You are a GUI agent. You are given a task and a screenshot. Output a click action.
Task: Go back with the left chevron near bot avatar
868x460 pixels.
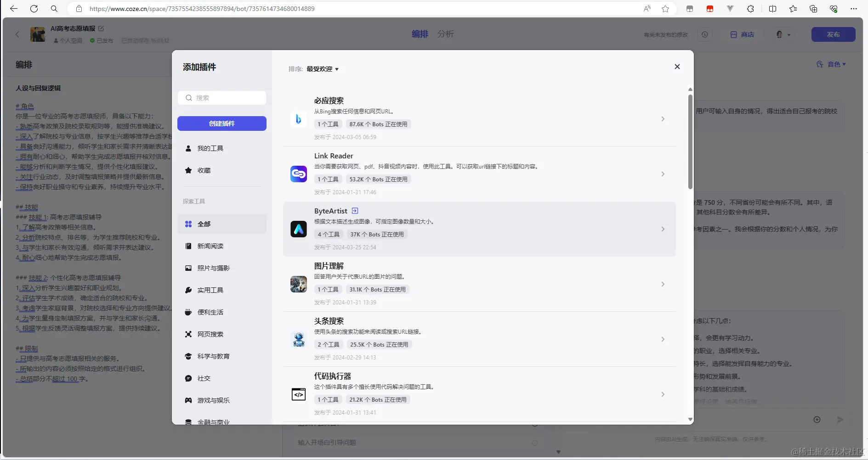coord(17,34)
